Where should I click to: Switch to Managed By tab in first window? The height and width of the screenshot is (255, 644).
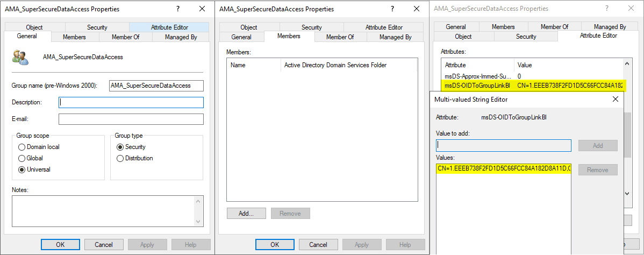click(x=181, y=37)
